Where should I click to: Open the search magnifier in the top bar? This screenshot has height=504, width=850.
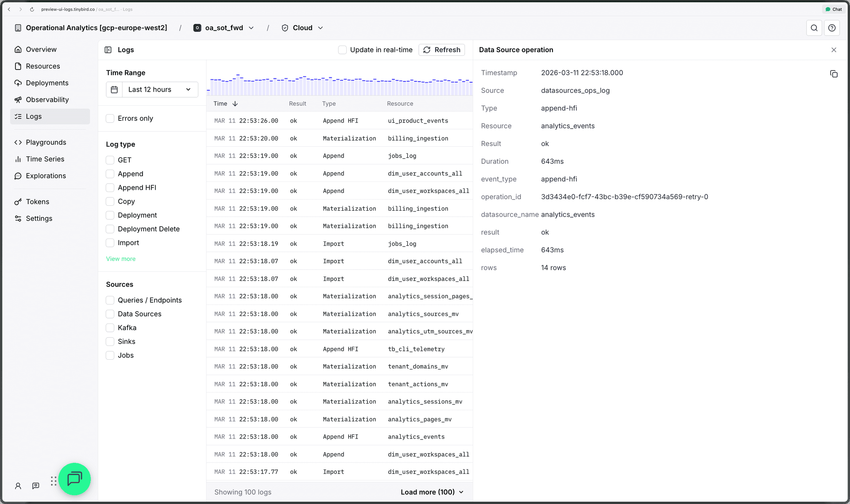tap(814, 28)
